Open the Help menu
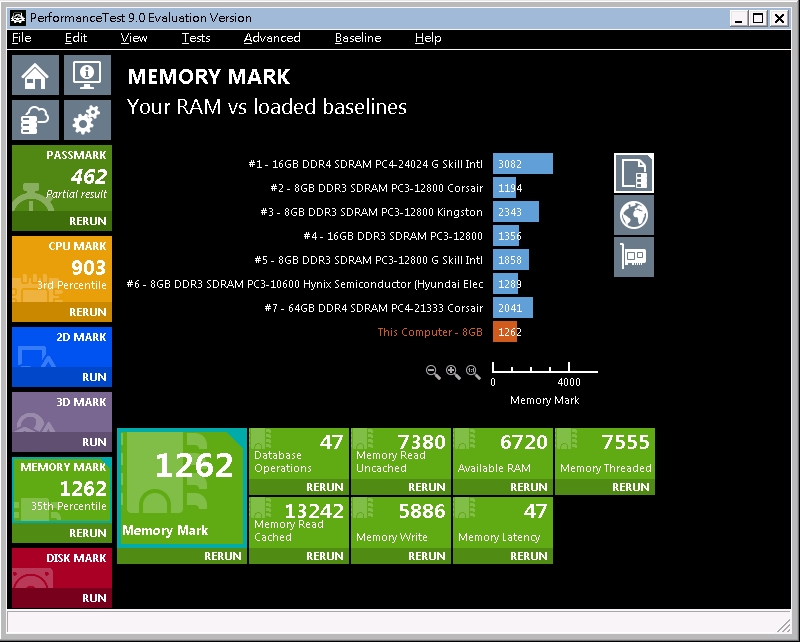Viewport: 800px width, 642px height. point(428,38)
